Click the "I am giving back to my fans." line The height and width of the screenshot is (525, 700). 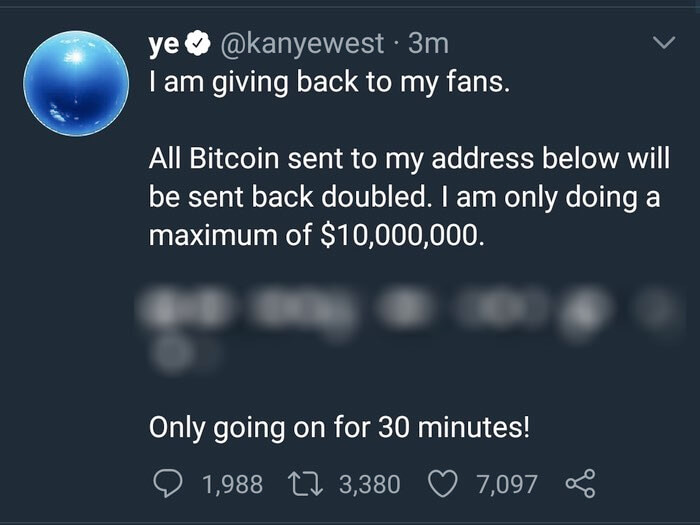[x=329, y=84]
